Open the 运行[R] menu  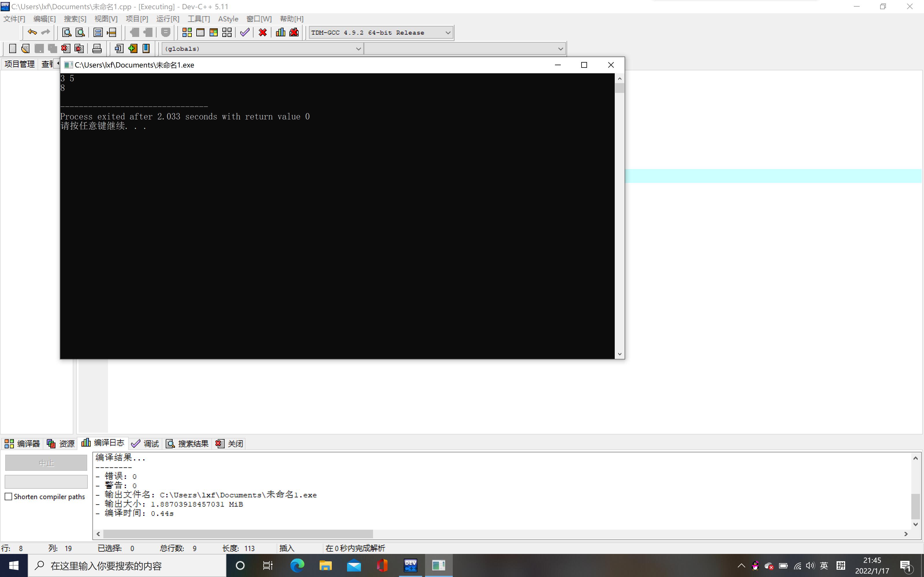tap(167, 19)
